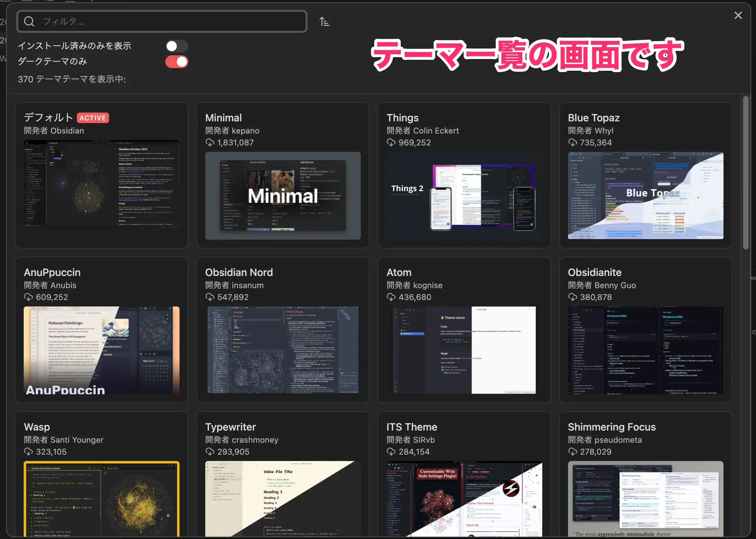The width and height of the screenshot is (756, 539).
Task: Click the download icon under Typewriter
Action: 210,452
